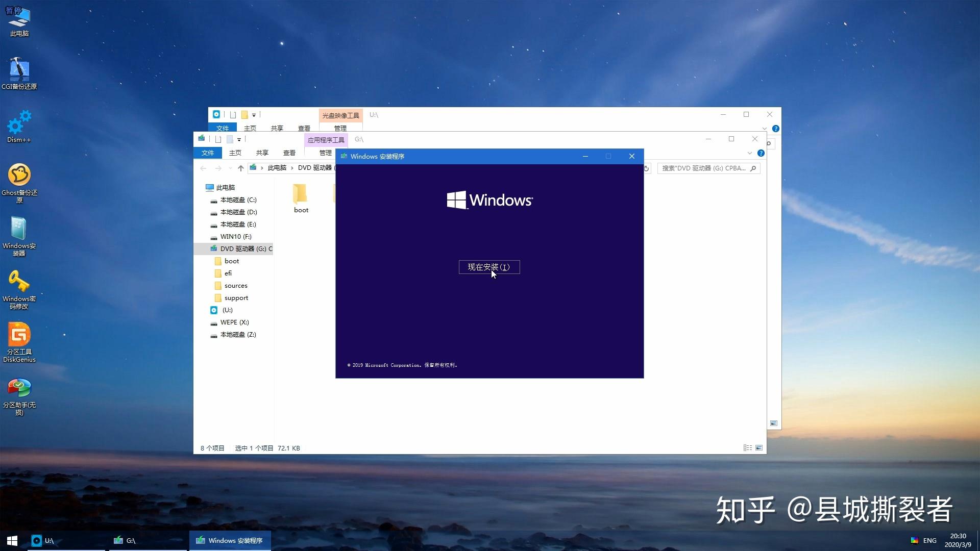Open the Windows密码修改 key icon
This screenshot has width=980, height=551.
(19, 289)
